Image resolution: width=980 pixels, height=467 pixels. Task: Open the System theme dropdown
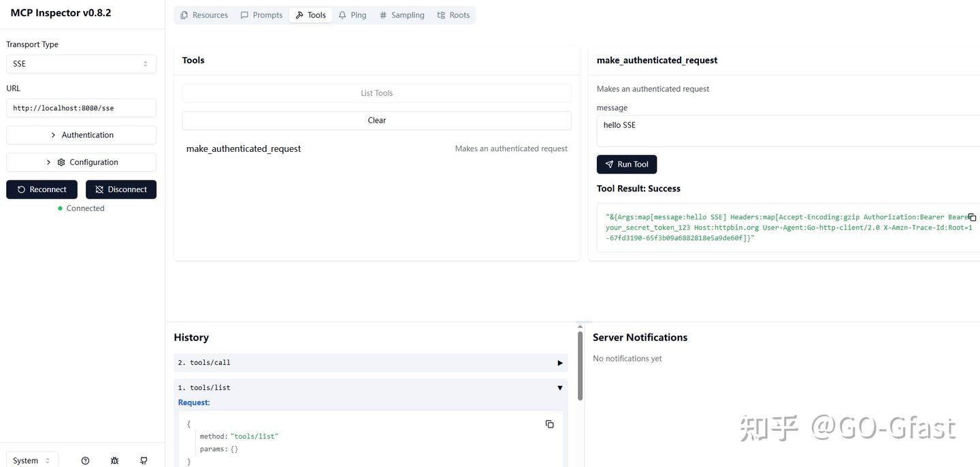32,460
